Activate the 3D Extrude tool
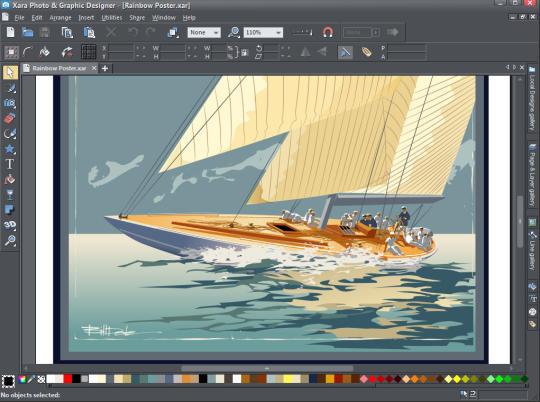 10,225
